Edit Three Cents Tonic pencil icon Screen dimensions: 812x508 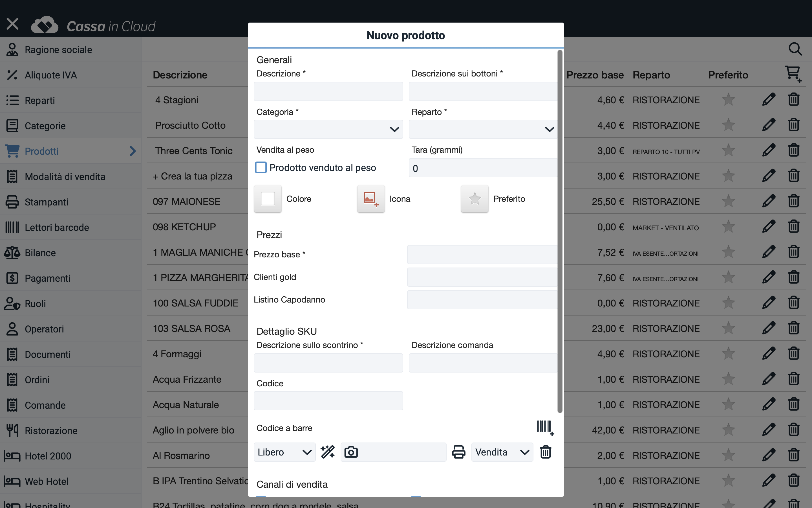tap(768, 150)
